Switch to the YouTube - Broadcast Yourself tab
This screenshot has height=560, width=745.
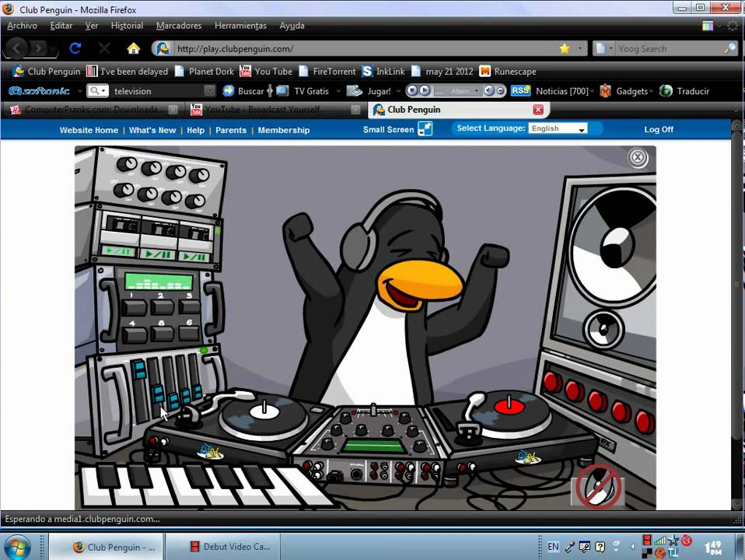click(274, 110)
